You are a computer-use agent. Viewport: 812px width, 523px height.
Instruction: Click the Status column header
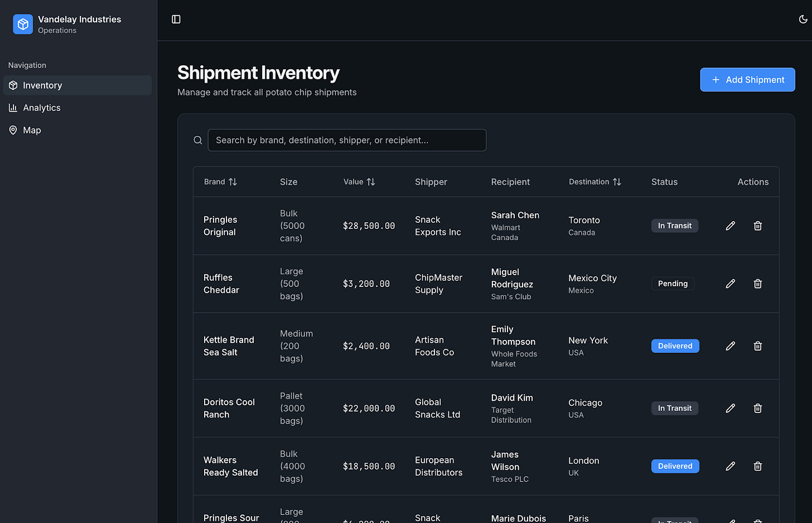point(664,182)
